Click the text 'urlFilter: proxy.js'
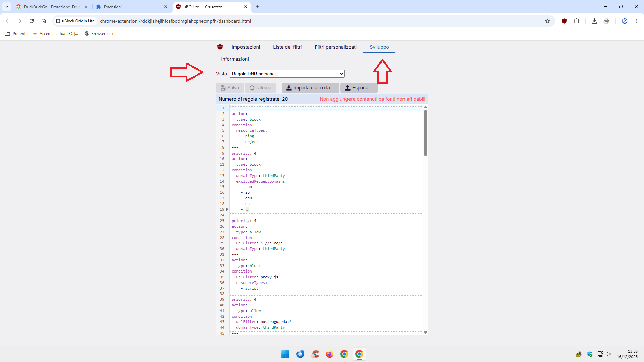The height and width of the screenshot is (362, 644). pos(257,277)
